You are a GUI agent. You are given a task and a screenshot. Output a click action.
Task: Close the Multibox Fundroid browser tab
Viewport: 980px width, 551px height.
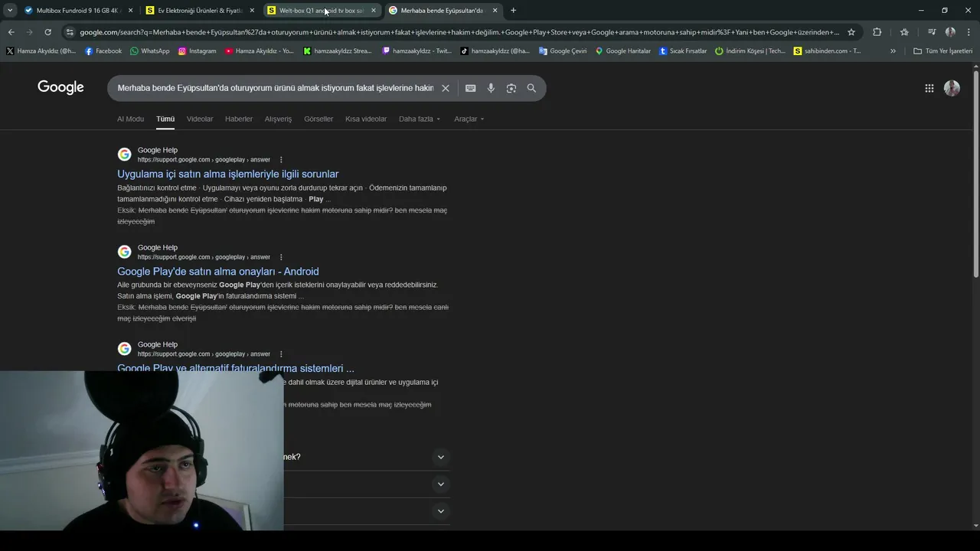point(130,11)
